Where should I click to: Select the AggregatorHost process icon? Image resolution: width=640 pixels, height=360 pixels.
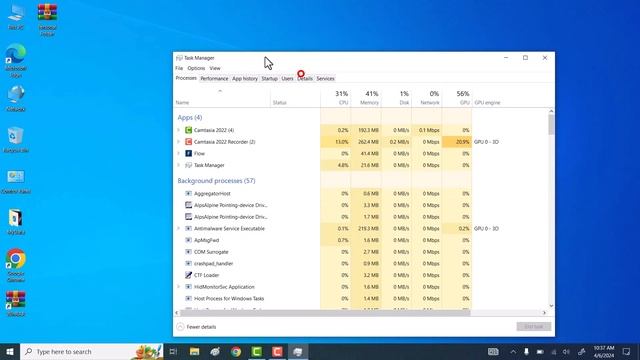pyautogui.click(x=188, y=193)
